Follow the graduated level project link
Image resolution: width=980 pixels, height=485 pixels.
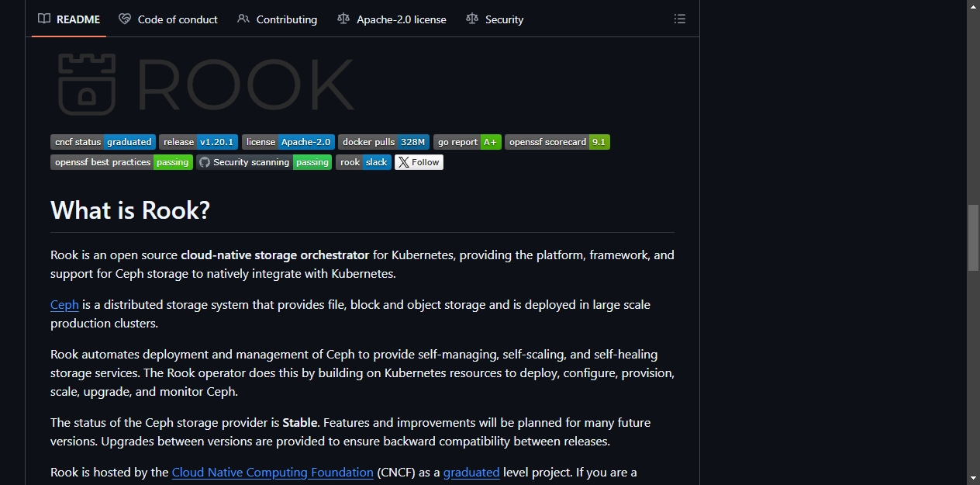(x=471, y=472)
